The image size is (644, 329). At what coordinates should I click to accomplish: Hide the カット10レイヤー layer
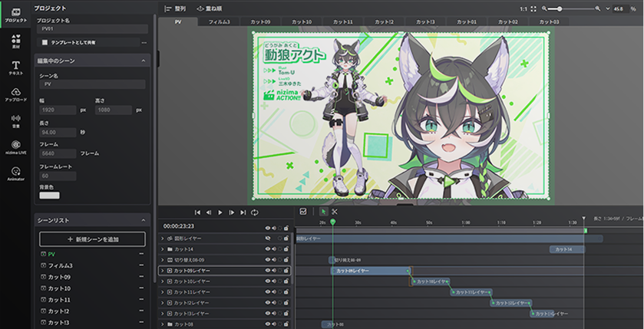pos(268,281)
